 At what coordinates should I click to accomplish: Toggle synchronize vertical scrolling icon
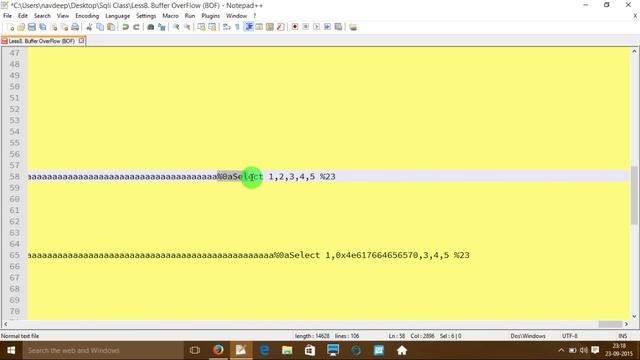(x=201, y=27)
